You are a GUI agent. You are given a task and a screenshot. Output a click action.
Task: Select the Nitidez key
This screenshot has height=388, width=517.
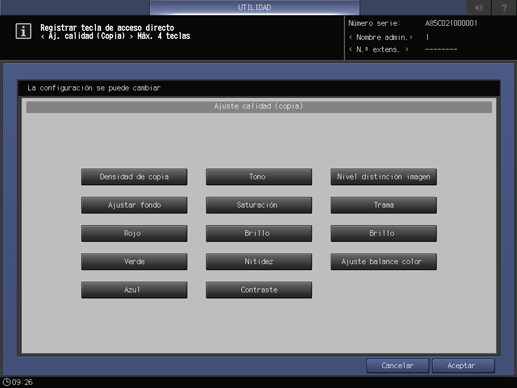(x=259, y=262)
